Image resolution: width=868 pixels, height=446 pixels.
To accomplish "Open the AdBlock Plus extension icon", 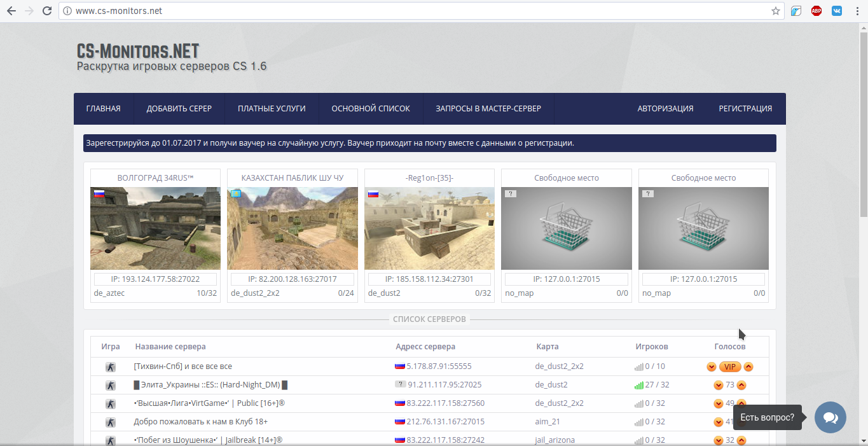I will tap(816, 11).
